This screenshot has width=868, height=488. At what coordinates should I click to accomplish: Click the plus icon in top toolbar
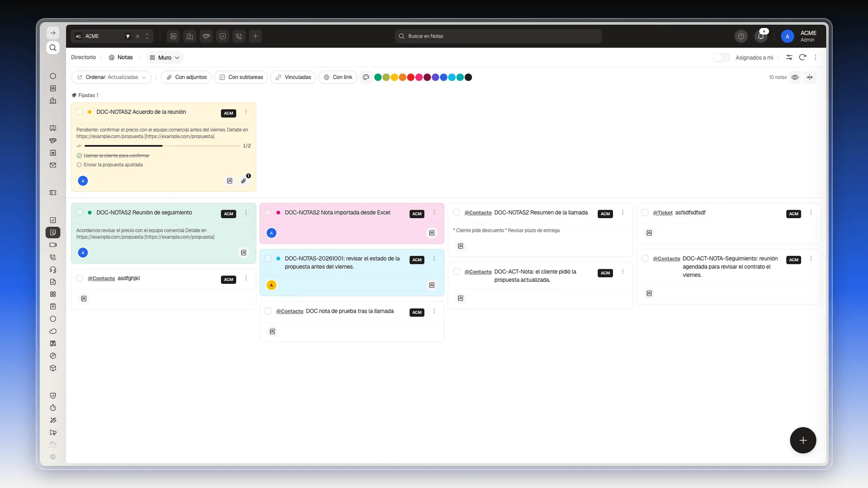coord(255,36)
